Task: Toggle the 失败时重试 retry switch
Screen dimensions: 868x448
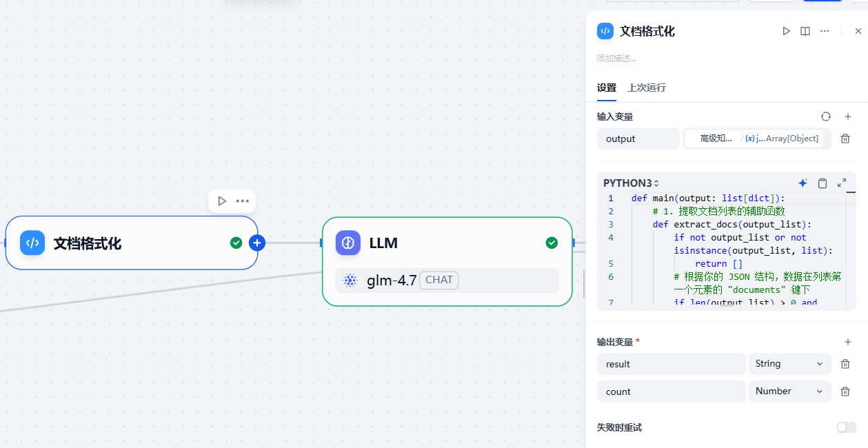Action: (x=846, y=427)
